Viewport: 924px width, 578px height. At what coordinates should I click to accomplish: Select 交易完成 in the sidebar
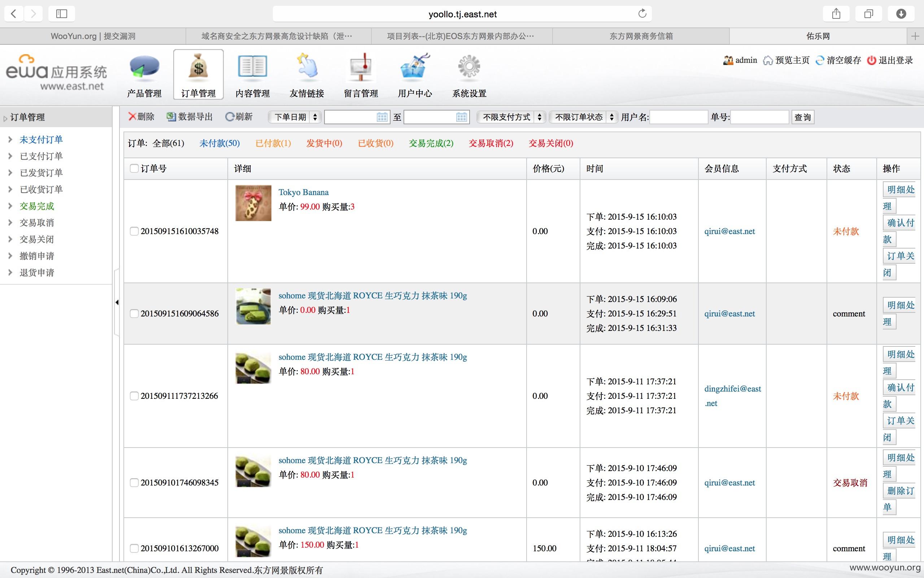(37, 206)
